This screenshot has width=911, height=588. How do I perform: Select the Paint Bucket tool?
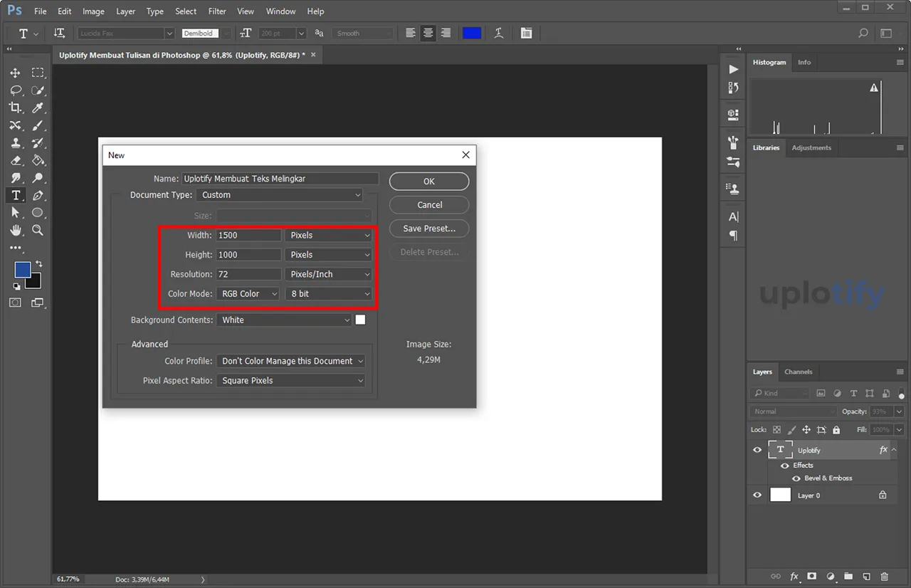pos(38,160)
